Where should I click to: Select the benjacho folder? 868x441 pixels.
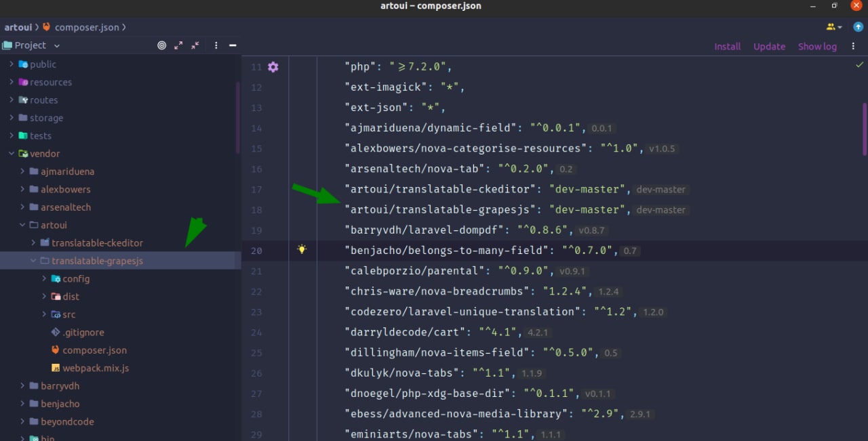click(x=60, y=404)
